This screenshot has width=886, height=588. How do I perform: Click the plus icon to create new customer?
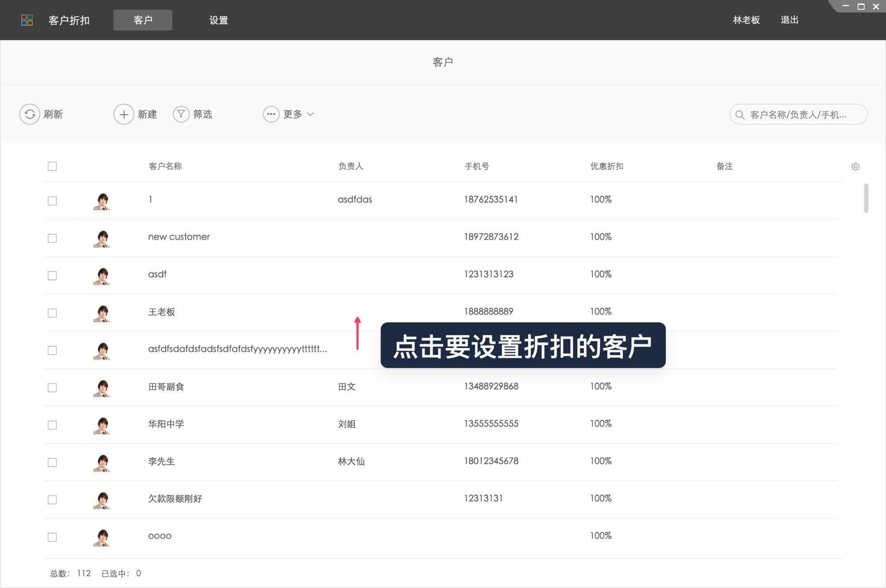[124, 114]
